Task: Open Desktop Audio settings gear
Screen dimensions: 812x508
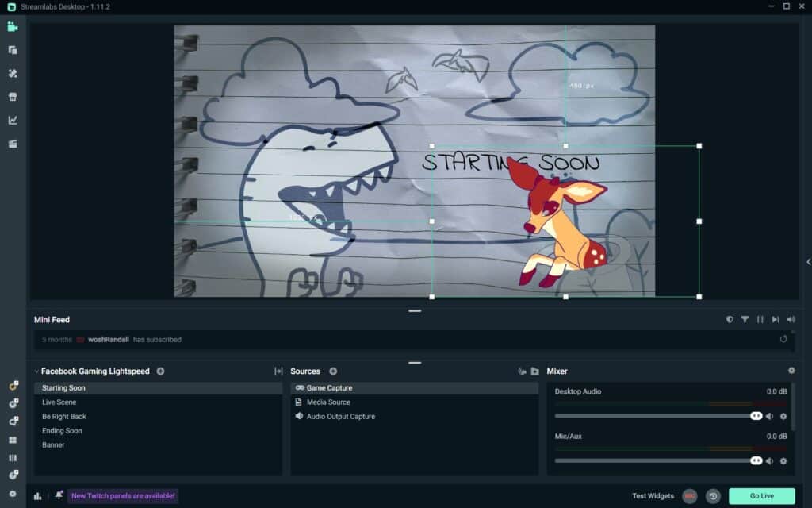Action: pos(783,416)
